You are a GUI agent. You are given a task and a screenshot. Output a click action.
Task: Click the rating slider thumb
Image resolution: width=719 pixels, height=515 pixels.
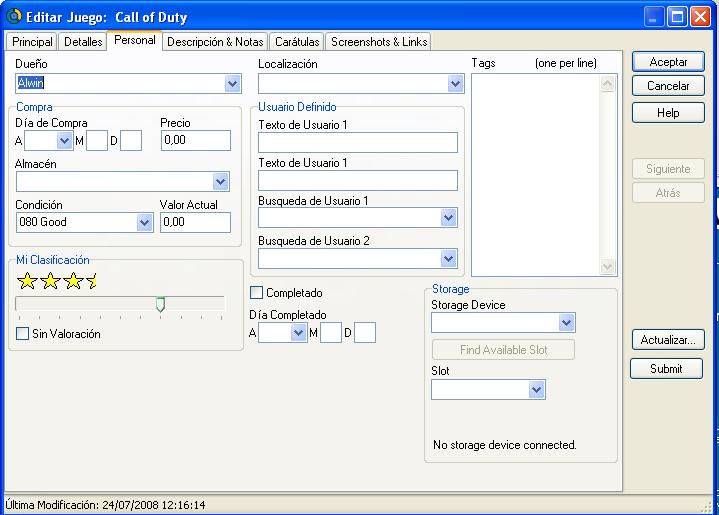pyautogui.click(x=160, y=304)
